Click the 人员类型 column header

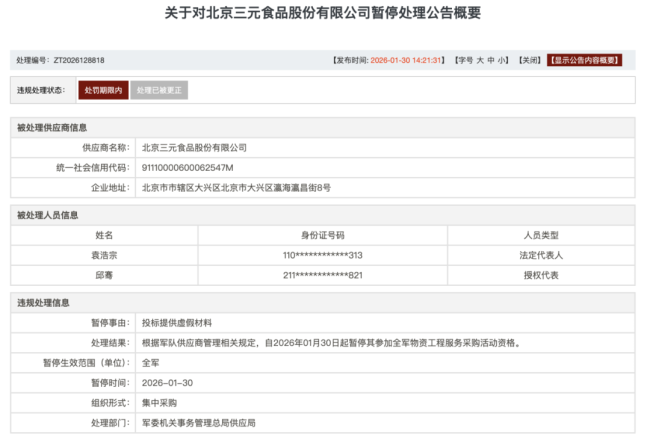click(541, 235)
